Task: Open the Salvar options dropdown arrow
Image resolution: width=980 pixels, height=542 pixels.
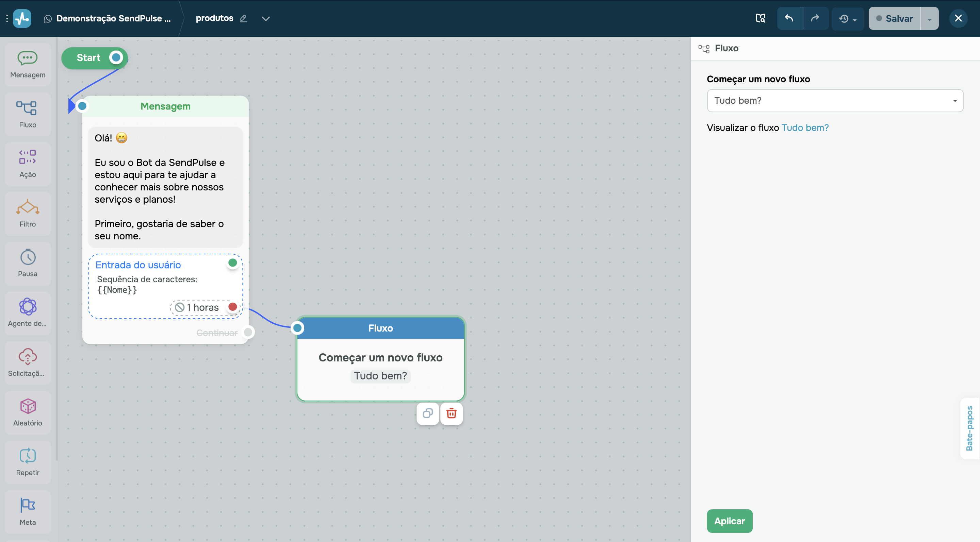Action: click(929, 19)
